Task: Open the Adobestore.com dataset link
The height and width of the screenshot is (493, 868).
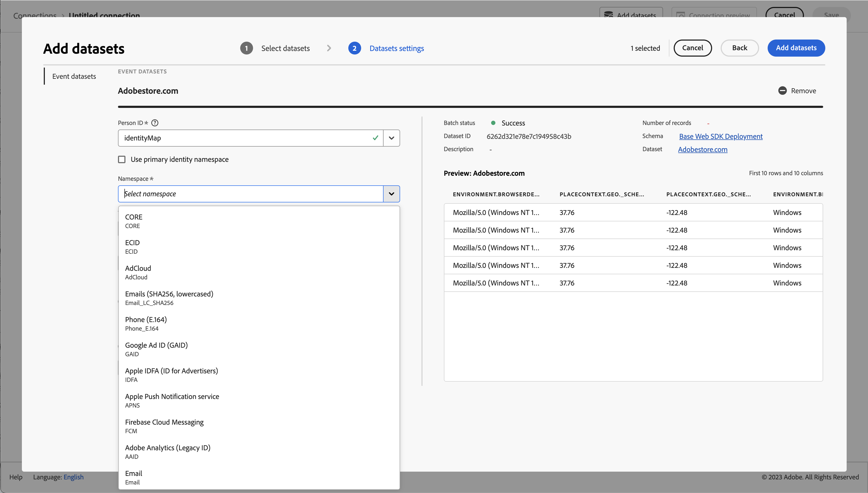Action: pos(703,149)
